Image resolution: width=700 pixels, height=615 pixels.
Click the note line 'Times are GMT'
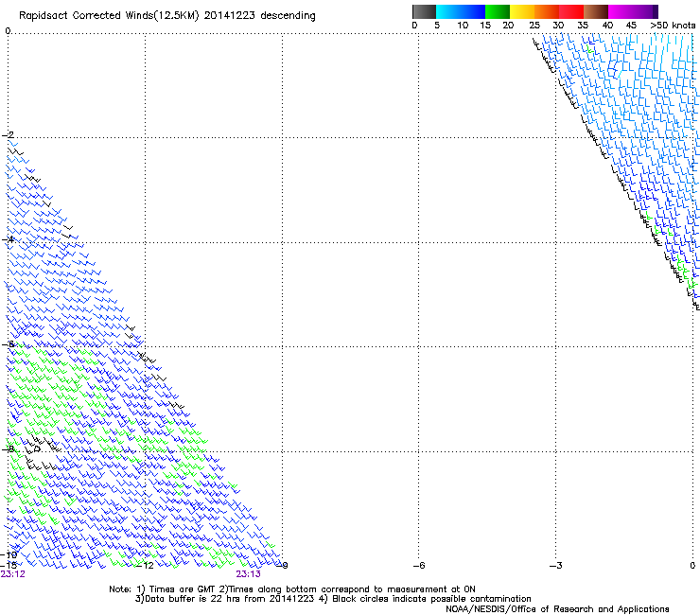click(292, 589)
